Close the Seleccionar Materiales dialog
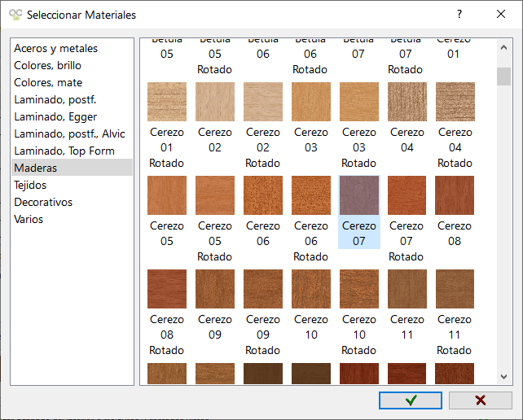This screenshot has height=420, width=523. [x=501, y=14]
